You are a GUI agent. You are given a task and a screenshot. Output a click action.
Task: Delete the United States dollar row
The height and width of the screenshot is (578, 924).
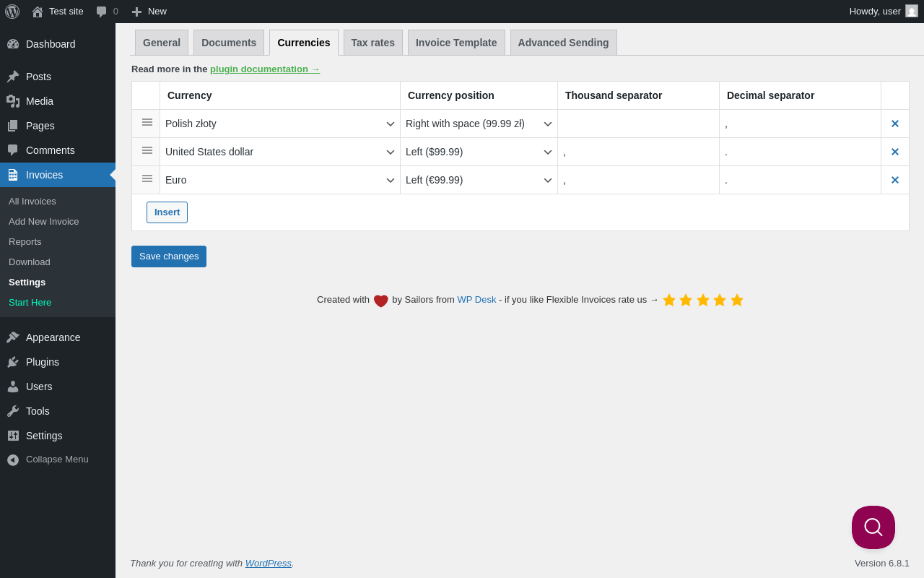[895, 152]
